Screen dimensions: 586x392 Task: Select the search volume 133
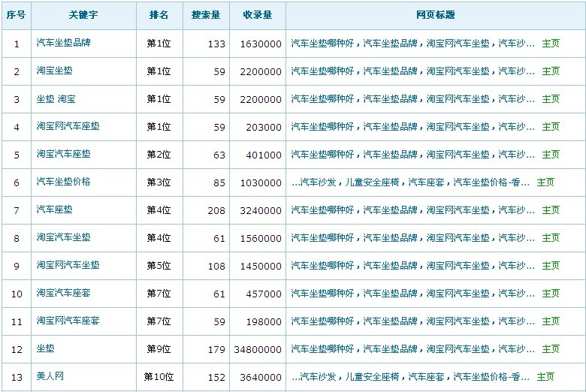coord(216,44)
